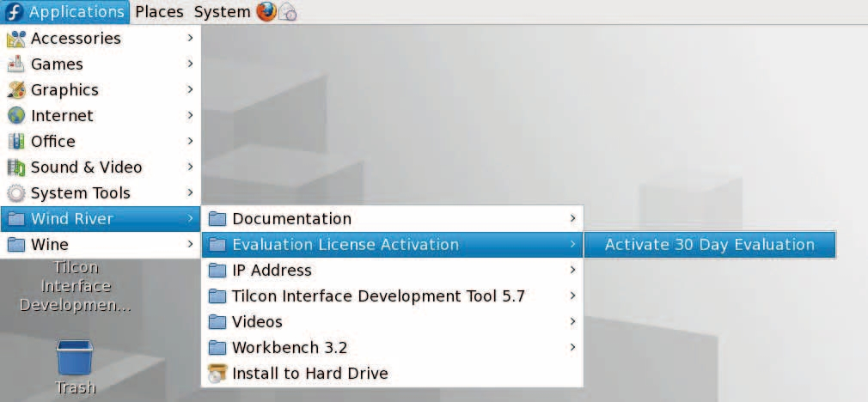Click the Games category icon
Image resolution: width=868 pixels, height=402 pixels.
point(16,64)
